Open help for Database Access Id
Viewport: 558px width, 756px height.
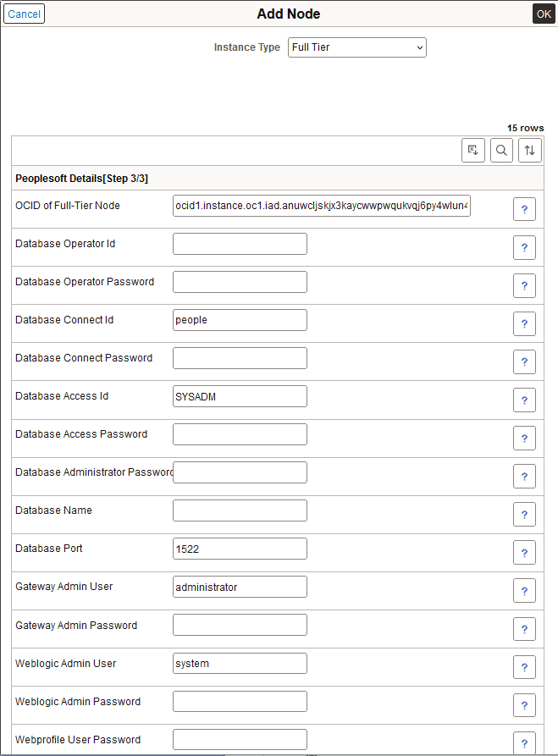[524, 400]
